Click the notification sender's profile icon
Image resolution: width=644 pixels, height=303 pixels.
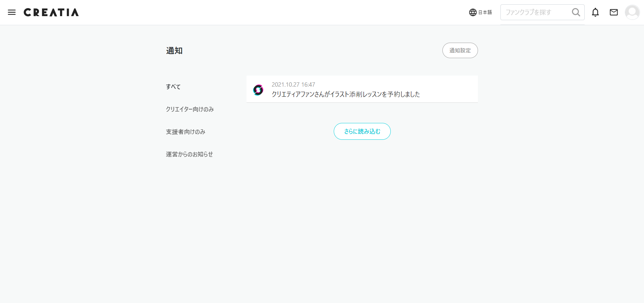pyautogui.click(x=258, y=90)
